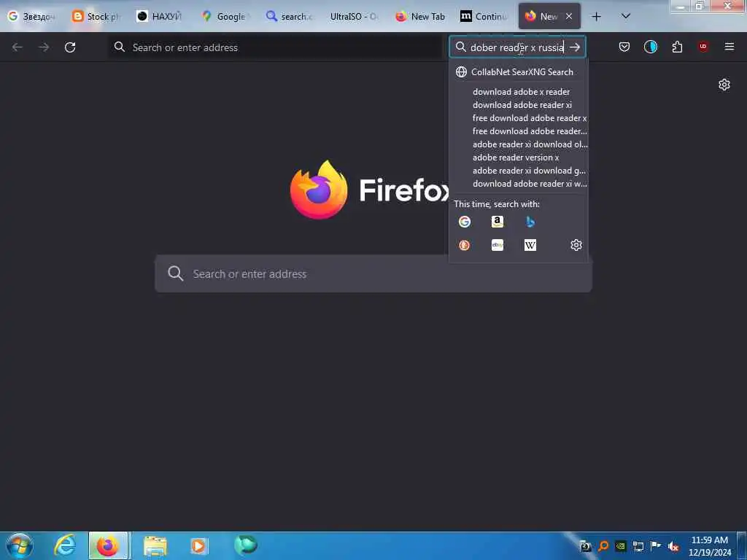Open the network tray icon

tap(638, 546)
